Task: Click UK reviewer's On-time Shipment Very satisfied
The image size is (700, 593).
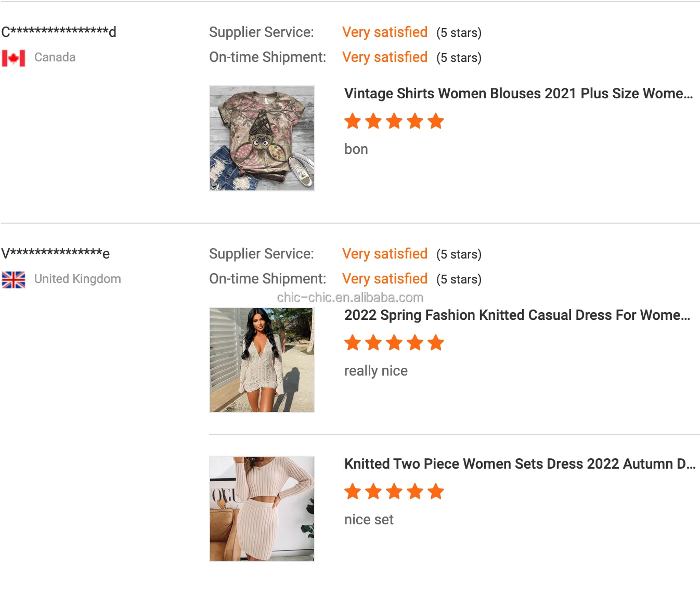Action: 384,279
